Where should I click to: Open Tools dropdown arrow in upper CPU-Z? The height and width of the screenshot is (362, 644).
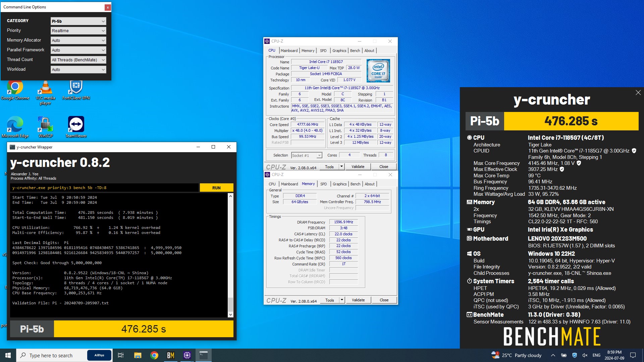341,167
